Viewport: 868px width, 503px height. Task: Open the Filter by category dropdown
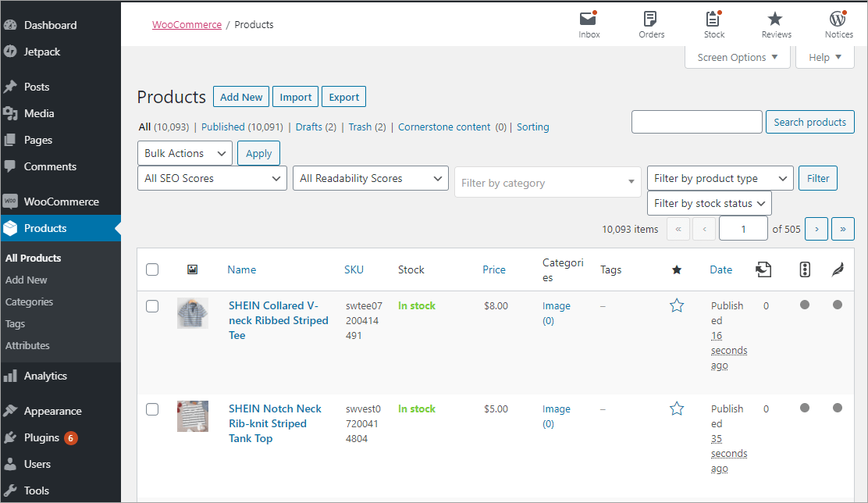[x=547, y=182]
